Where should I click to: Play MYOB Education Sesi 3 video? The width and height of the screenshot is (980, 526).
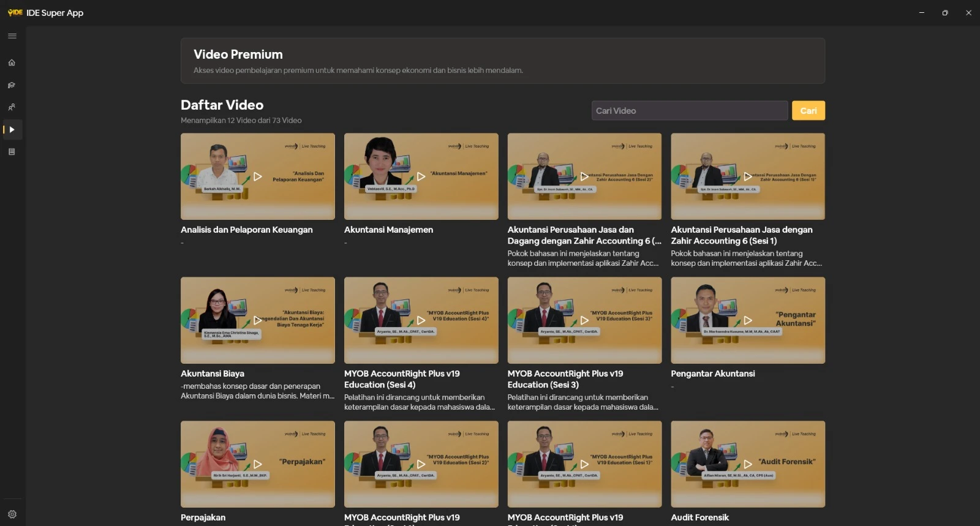click(584, 320)
